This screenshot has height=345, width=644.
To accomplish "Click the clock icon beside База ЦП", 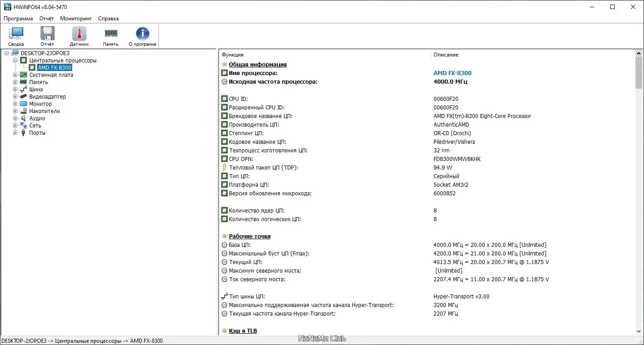I will (224, 245).
